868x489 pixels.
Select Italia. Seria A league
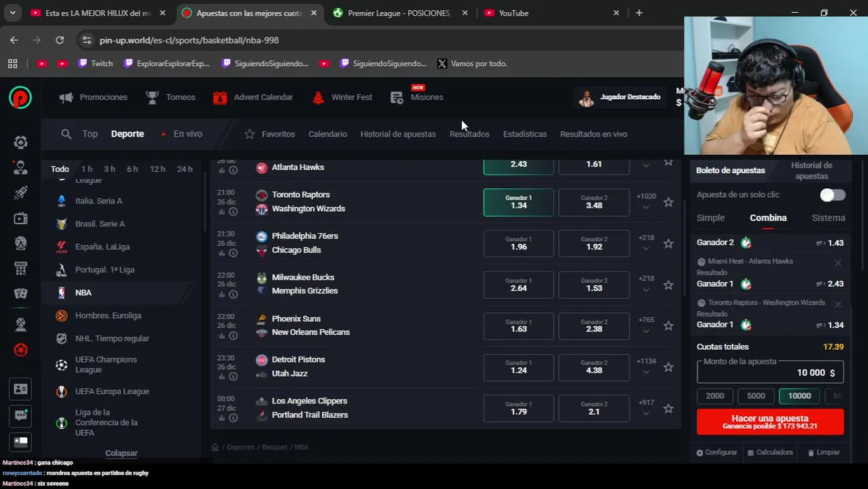(x=98, y=201)
